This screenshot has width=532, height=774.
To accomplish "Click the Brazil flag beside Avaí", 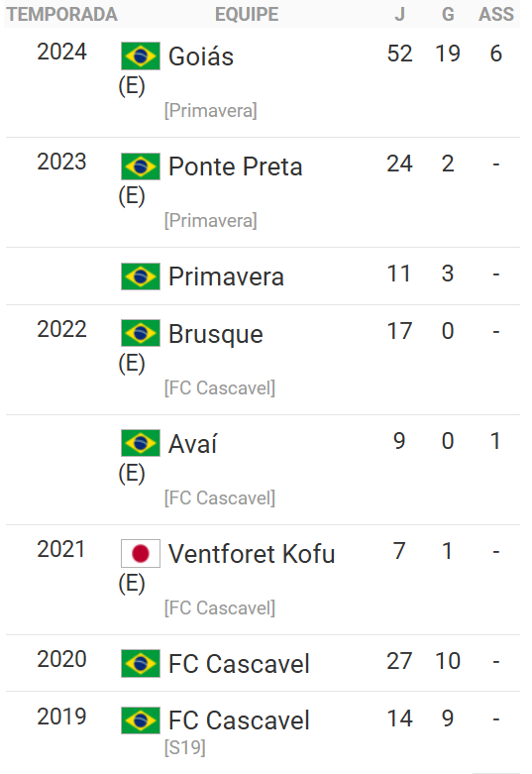I will pos(141,443).
